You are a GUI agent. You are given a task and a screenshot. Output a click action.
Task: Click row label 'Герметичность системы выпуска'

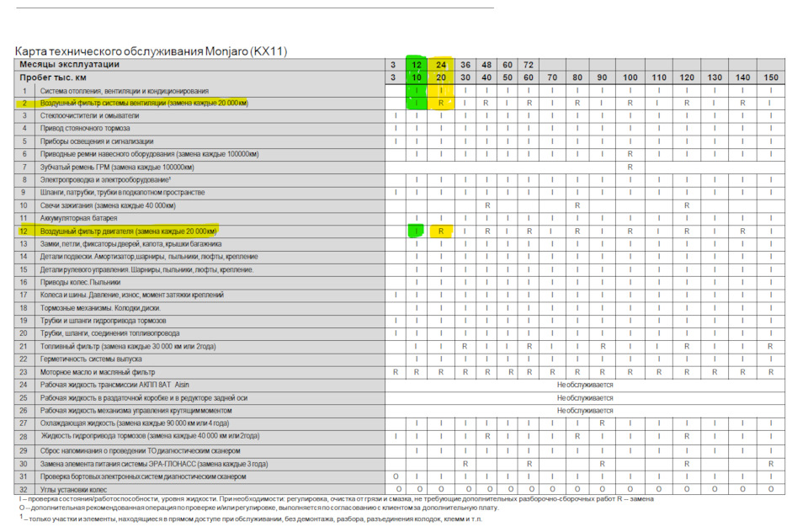pos(91,359)
